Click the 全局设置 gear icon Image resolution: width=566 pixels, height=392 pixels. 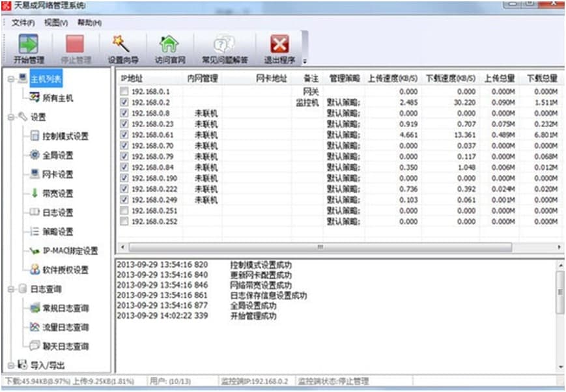point(35,155)
